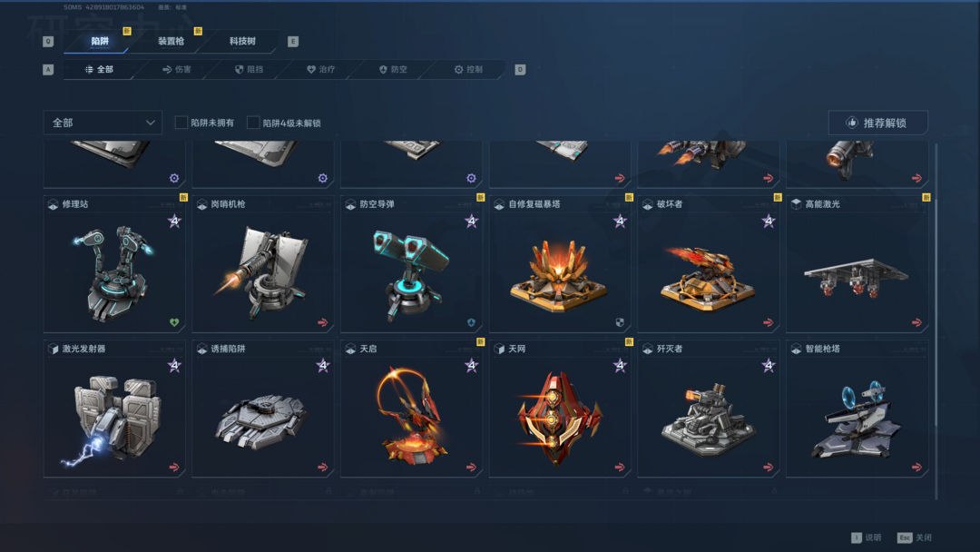
Task: Expand the 全部 dropdown filter
Action: click(103, 123)
